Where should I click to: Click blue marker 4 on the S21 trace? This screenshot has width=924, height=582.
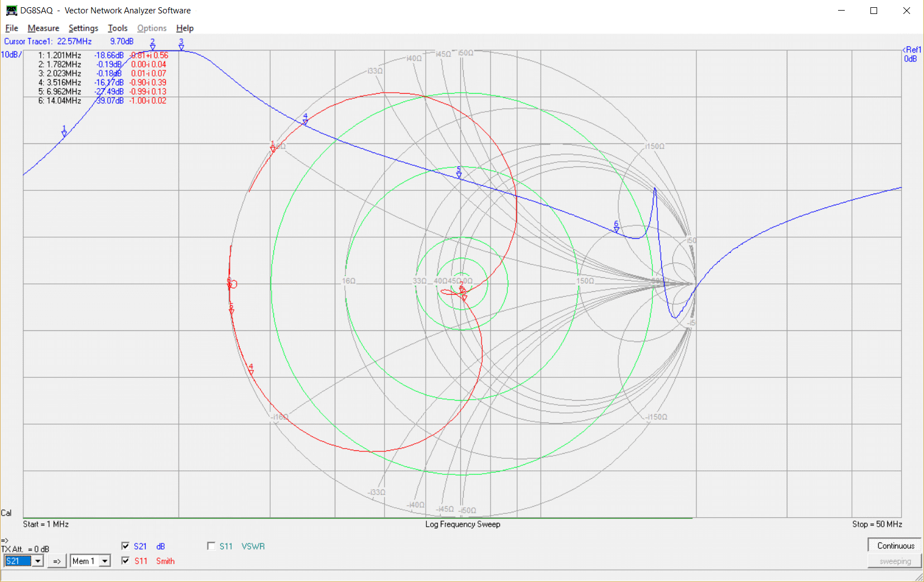click(305, 120)
